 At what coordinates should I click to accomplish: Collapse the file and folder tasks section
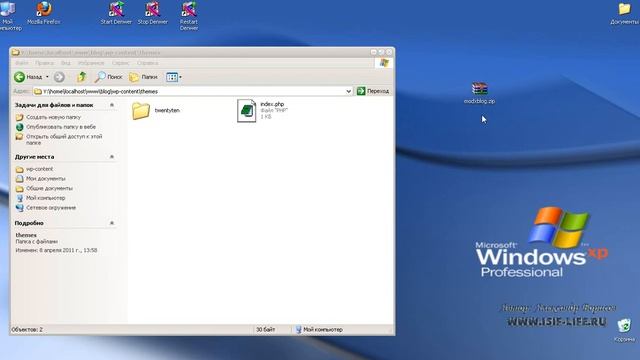(112, 105)
